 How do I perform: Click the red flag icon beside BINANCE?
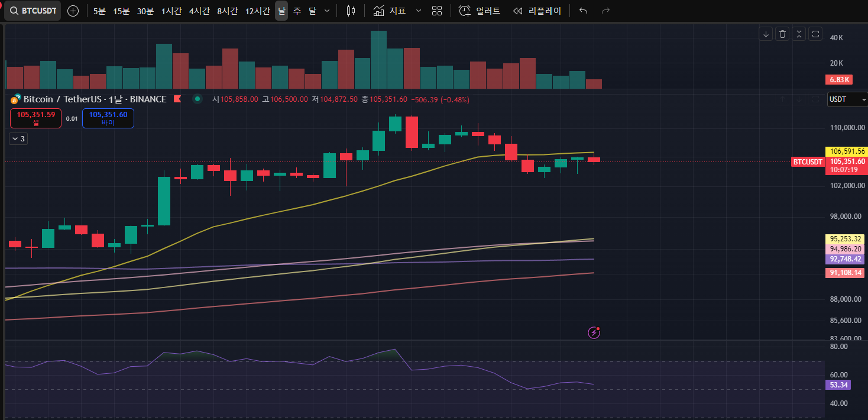pos(177,99)
